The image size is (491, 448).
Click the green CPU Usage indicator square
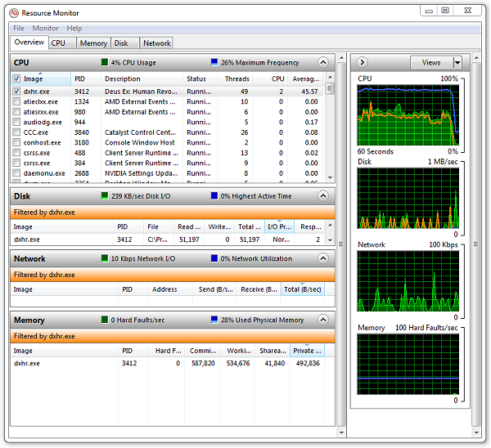click(x=105, y=62)
